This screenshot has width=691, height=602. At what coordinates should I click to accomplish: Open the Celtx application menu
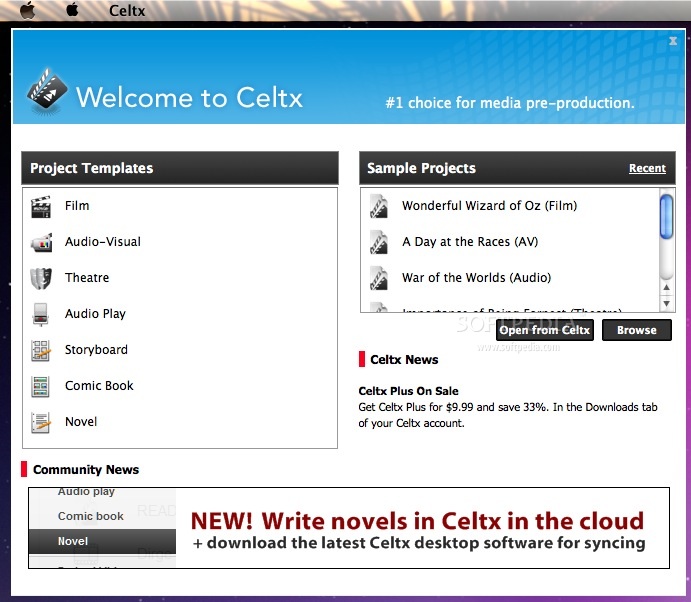click(127, 10)
